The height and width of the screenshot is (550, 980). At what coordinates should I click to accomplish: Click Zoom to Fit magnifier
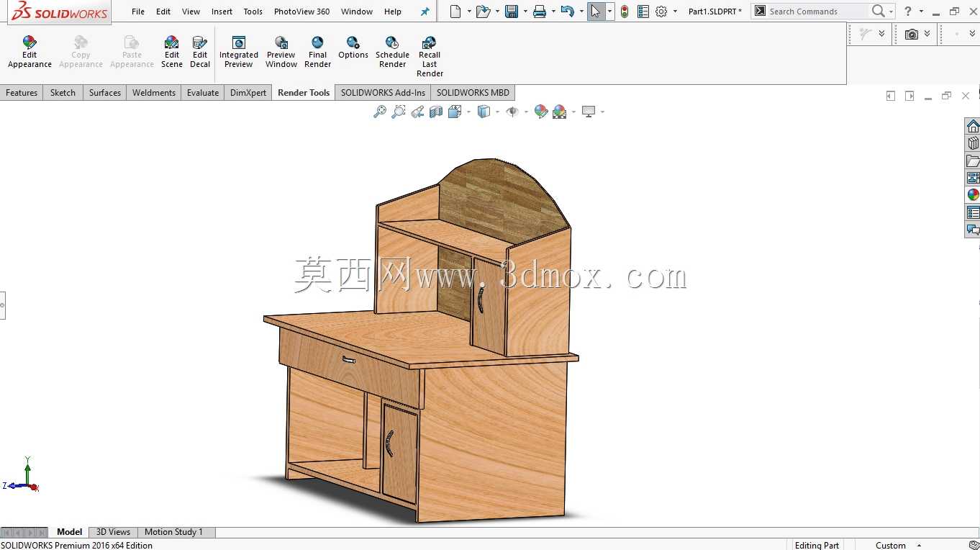coord(380,112)
